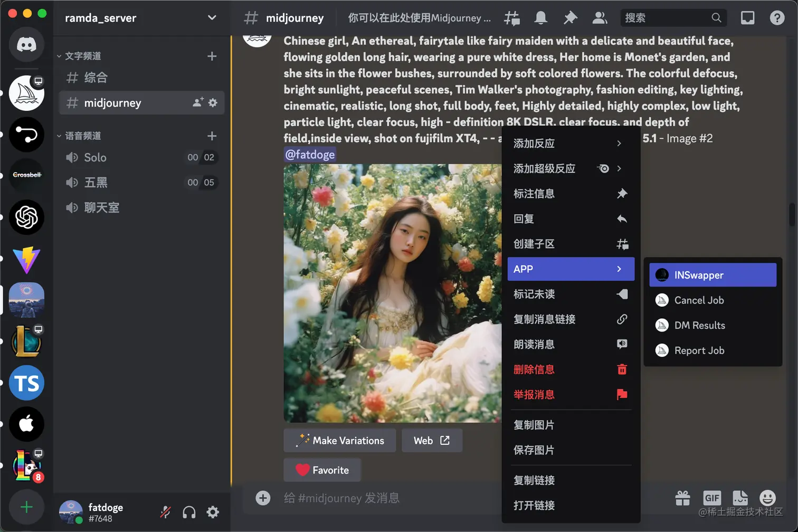This screenshot has width=798, height=532.
Task: Select 复制图片 in context menu
Action: pos(571,425)
